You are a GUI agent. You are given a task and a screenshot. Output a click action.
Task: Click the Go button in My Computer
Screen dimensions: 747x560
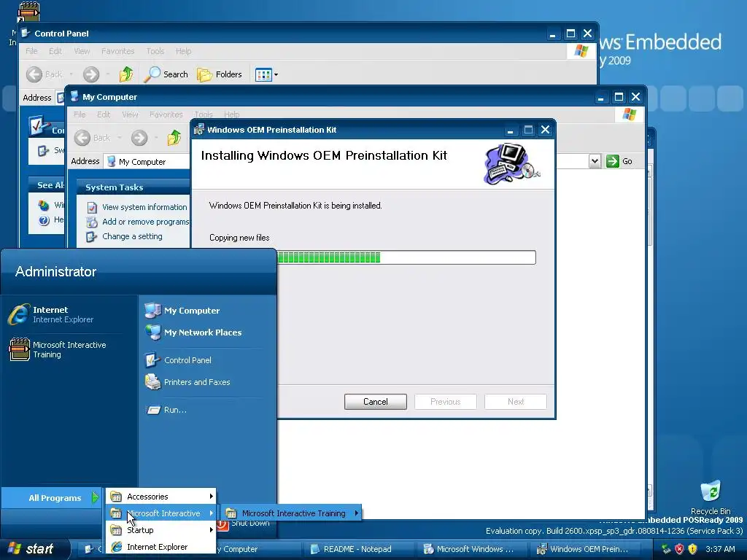619,161
